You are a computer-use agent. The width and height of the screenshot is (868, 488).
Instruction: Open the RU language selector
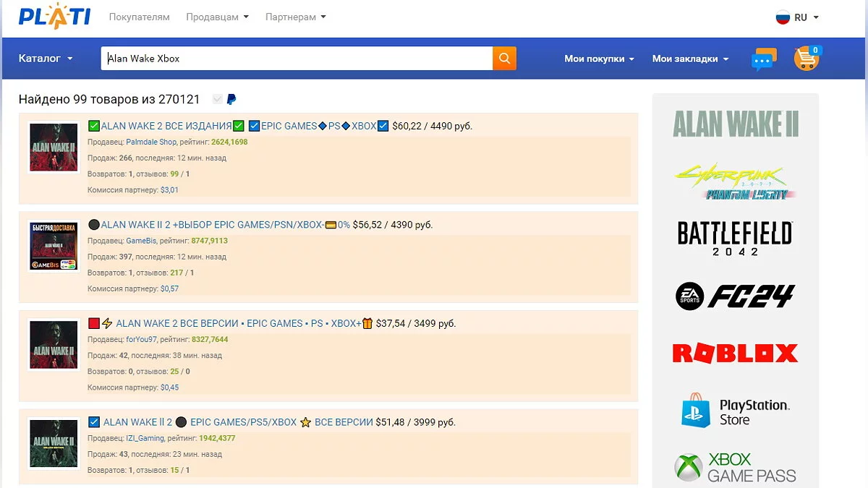pos(797,17)
